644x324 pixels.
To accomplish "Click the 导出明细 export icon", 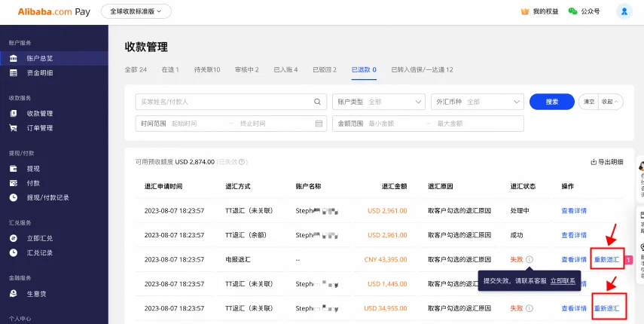I will coord(594,162).
